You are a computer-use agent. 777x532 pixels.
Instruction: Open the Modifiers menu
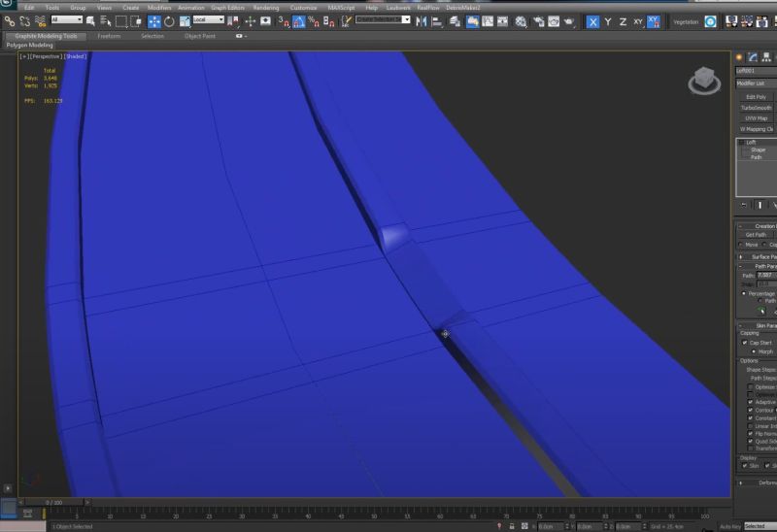click(x=159, y=8)
